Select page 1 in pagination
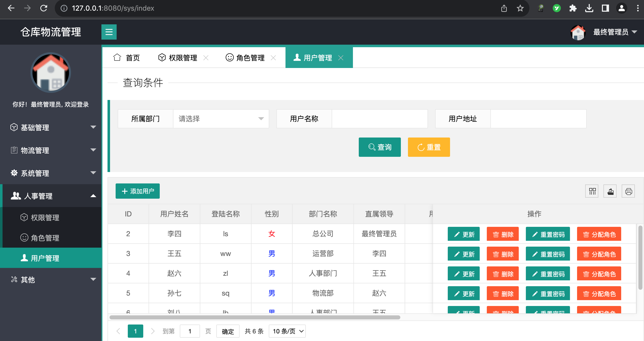Screen dimensions: 644x341 click(135, 331)
